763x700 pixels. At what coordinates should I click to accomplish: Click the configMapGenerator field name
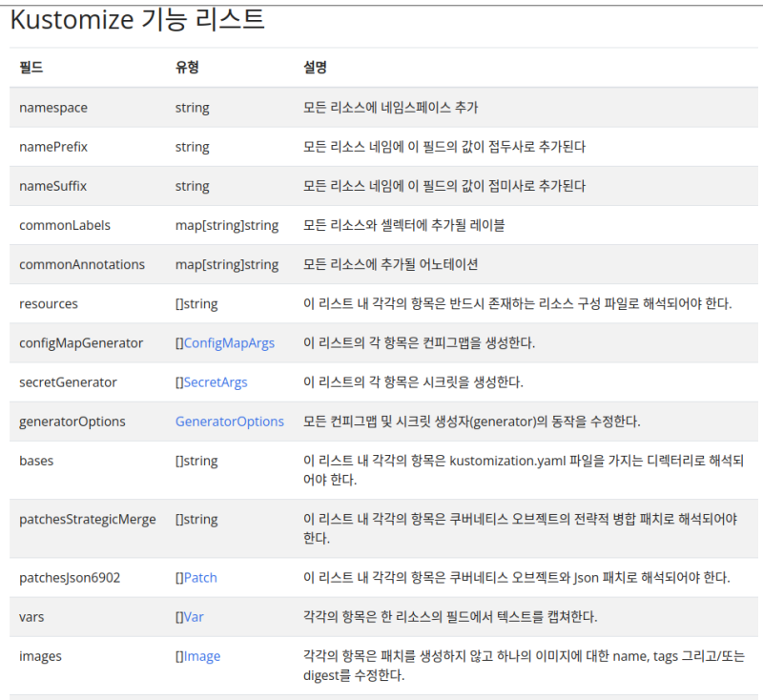81,343
